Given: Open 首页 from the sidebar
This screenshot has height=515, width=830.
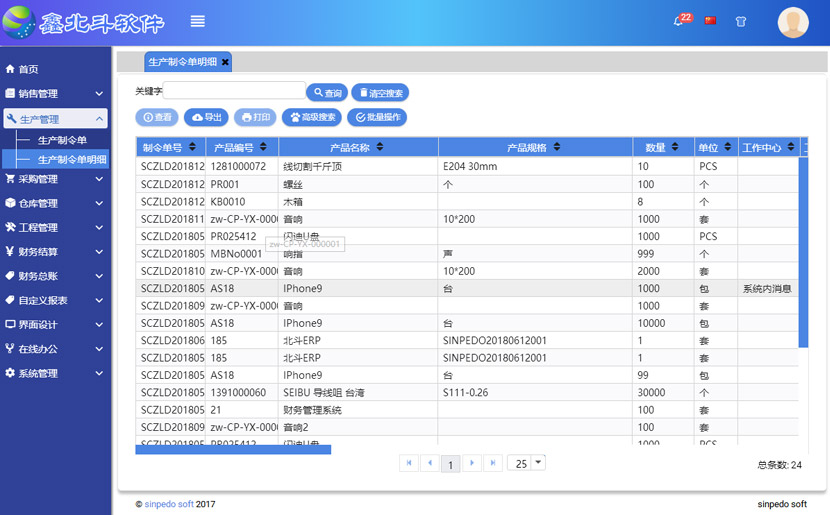Looking at the screenshot, I should 28,69.
